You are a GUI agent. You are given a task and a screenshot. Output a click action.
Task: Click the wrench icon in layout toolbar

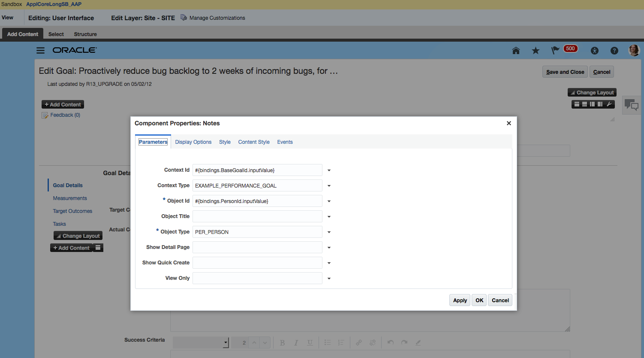[x=609, y=104]
